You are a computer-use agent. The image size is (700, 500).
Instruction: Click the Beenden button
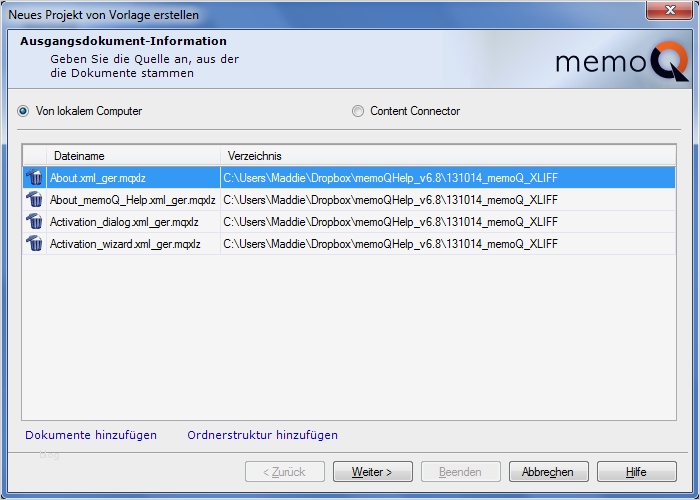[x=461, y=472]
